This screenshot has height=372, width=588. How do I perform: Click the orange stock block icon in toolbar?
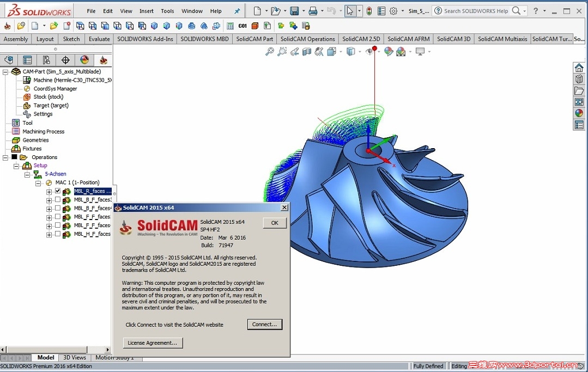pos(255,26)
